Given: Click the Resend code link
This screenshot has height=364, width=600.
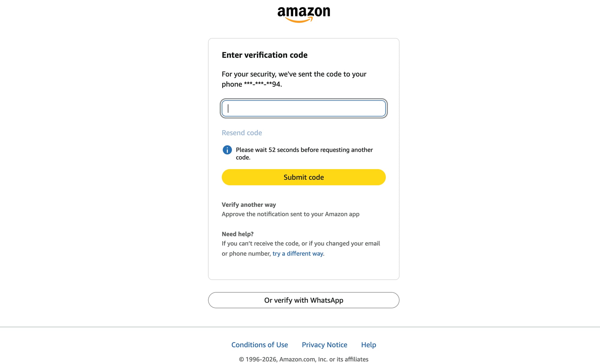Looking at the screenshot, I should (x=242, y=133).
